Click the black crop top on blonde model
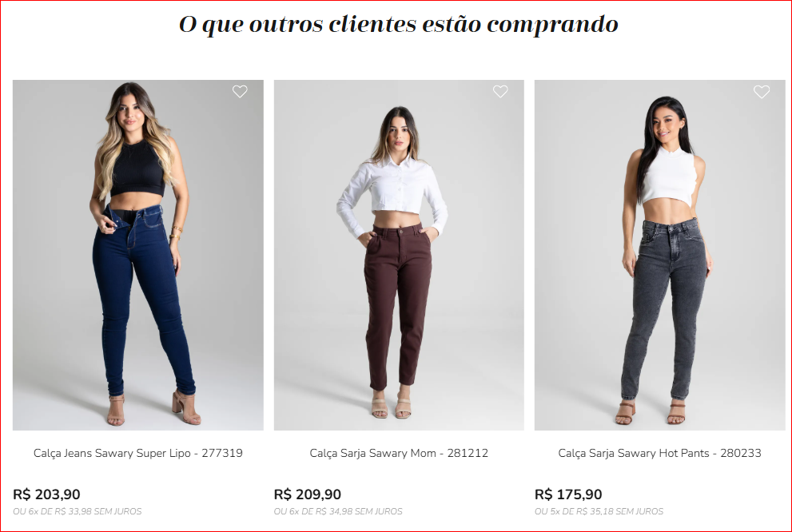The height and width of the screenshot is (532, 792). [x=138, y=169]
